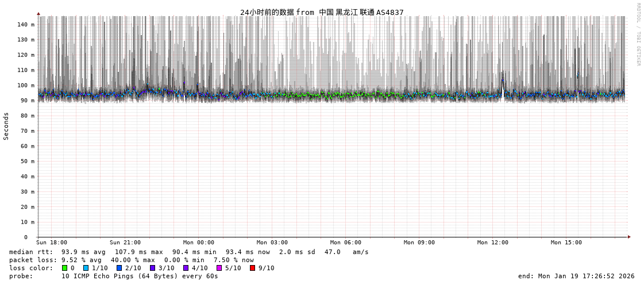Select the violet 4/10 loss swatch

tap(186, 268)
